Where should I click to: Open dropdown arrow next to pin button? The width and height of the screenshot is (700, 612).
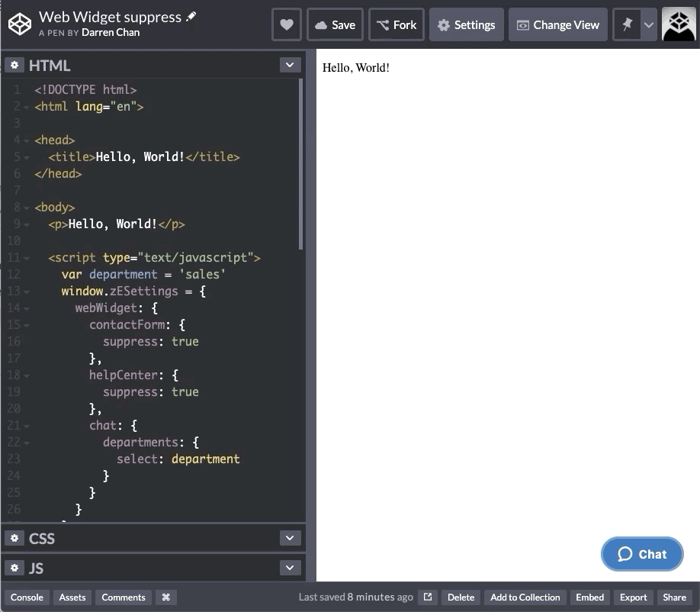click(649, 24)
